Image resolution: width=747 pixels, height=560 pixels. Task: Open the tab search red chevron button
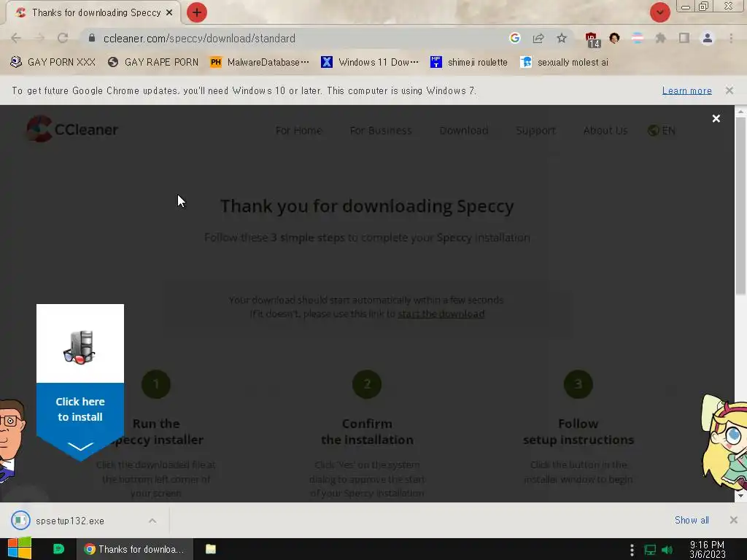[x=659, y=12]
